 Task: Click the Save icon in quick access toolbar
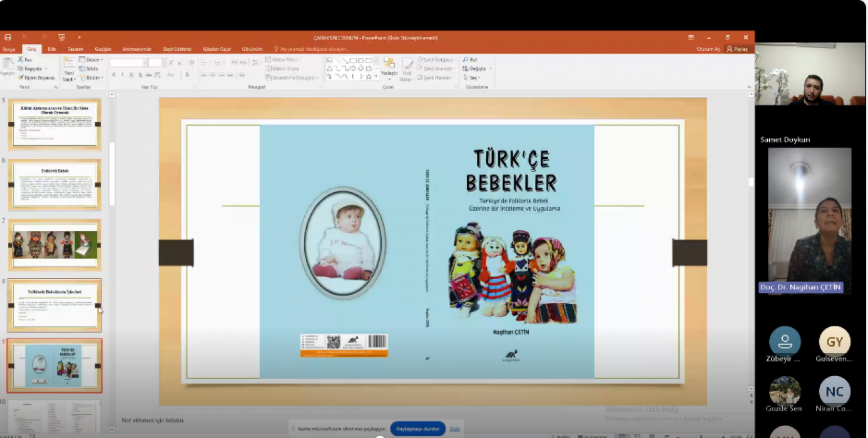[x=8, y=38]
